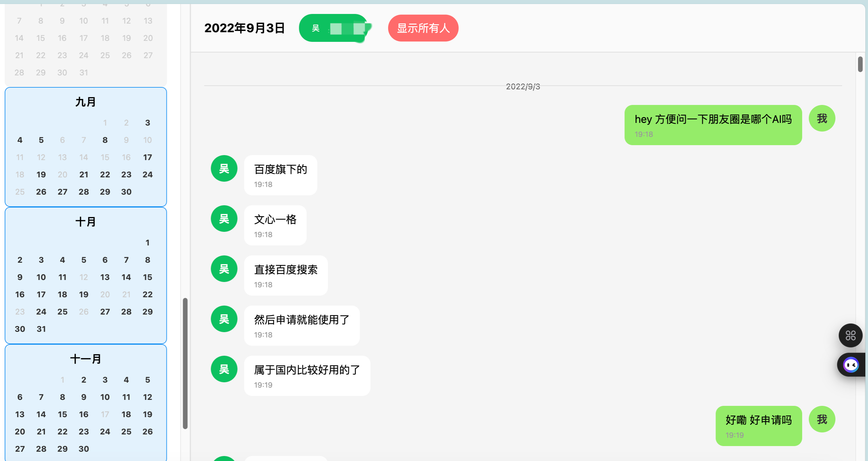Click the calendar sidebar scrollbar thumb
Screen dimensions: 868x461
tap(185, 364)
